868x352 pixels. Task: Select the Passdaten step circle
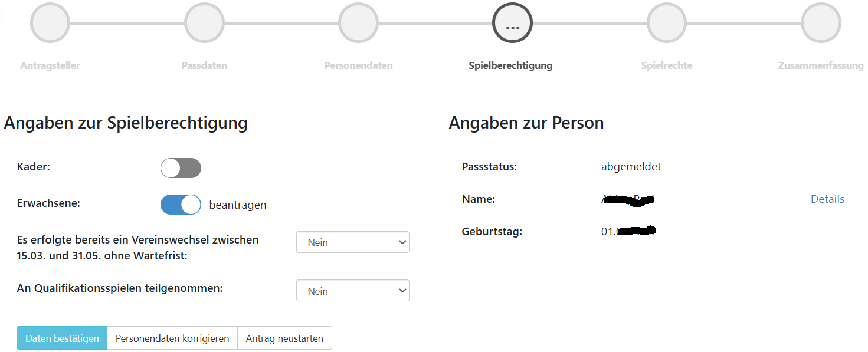pos(204,24)
